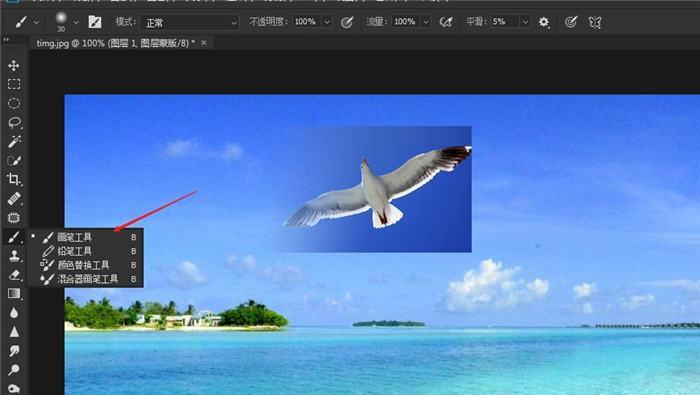Choose 铅笔工具 from the flyout menu
The width and height of the screenshot is (700, 395).
coord(75,251)
